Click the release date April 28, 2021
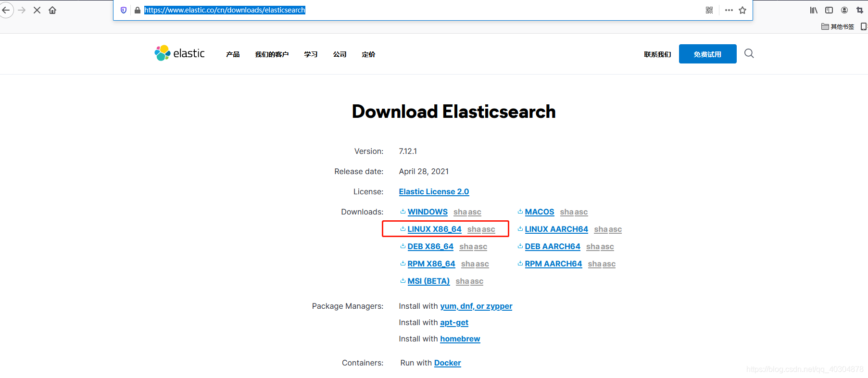The width and height of the screenshot is (868, 378). pyautogui.click(x=424, y=171)
